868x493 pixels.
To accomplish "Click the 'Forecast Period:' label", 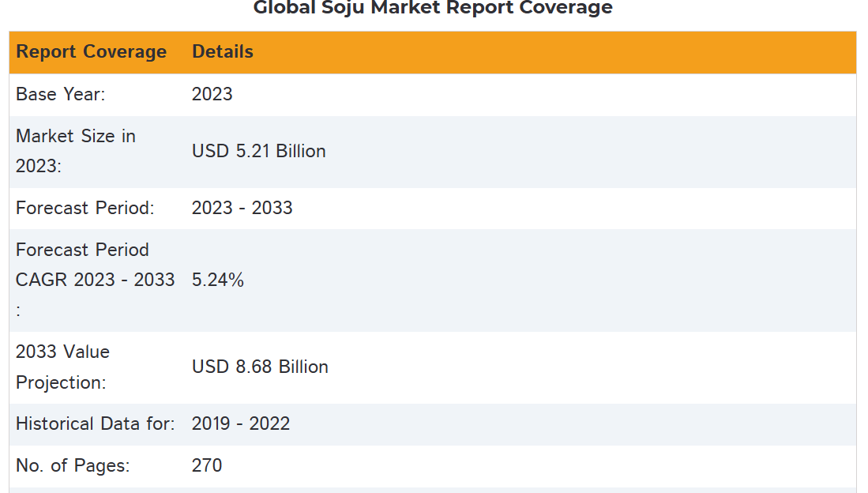I will pyautogui.click(x=85, y=208).
